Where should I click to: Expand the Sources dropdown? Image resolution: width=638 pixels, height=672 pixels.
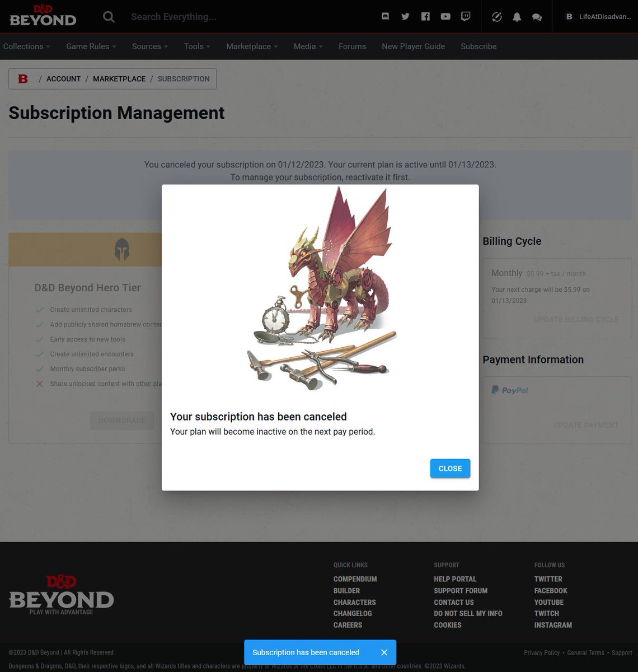click(150, 46)
